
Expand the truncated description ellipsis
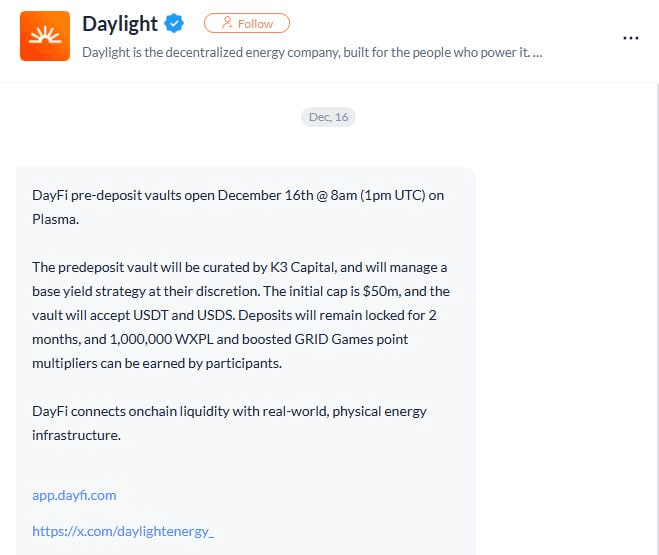pyautogui.click(x=538, y=51)
